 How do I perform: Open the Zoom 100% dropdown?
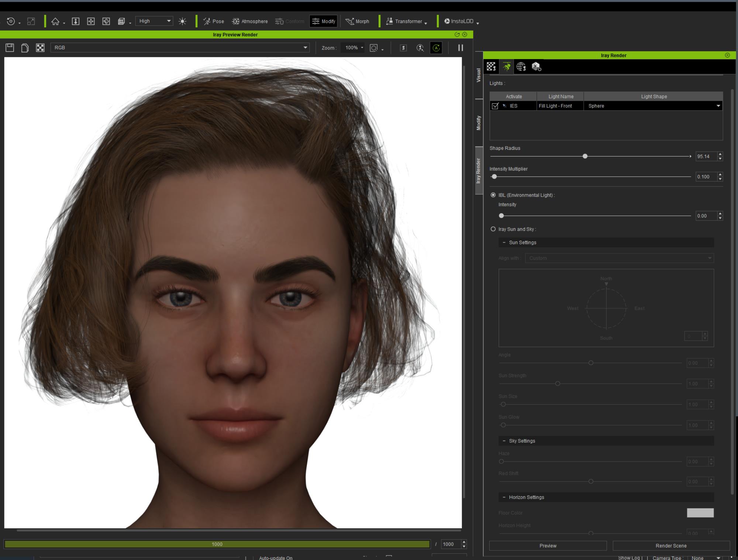[354, 48]
